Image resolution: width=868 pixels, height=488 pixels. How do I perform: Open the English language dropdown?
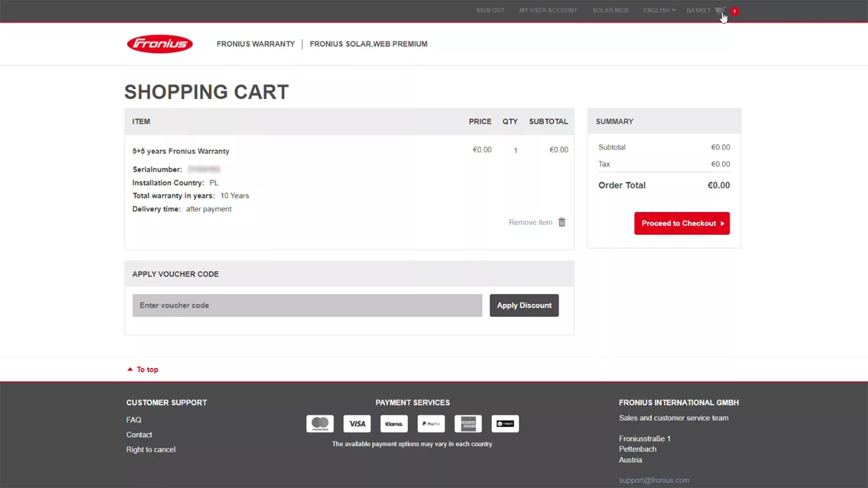pyautogui.click(x=659, y=11)
